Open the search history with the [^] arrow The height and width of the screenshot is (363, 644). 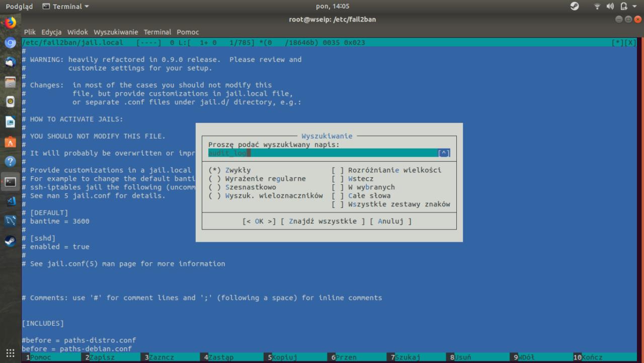443,153
